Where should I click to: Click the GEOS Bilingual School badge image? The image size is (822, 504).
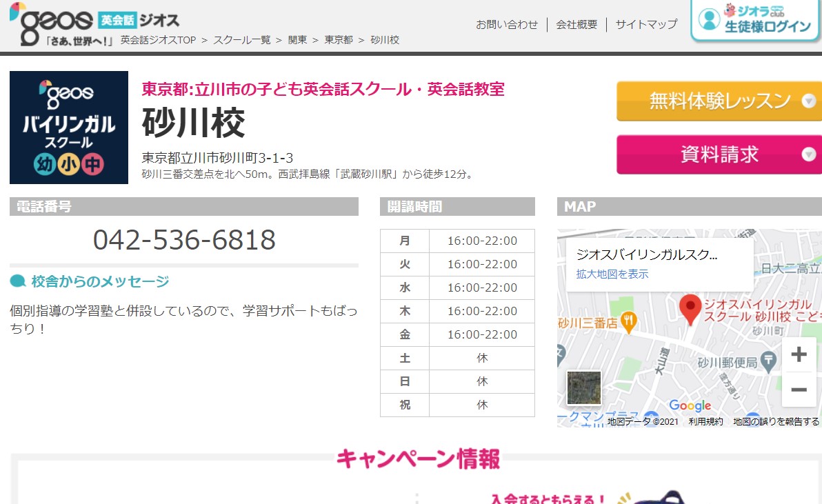click(x=69, y=128)
